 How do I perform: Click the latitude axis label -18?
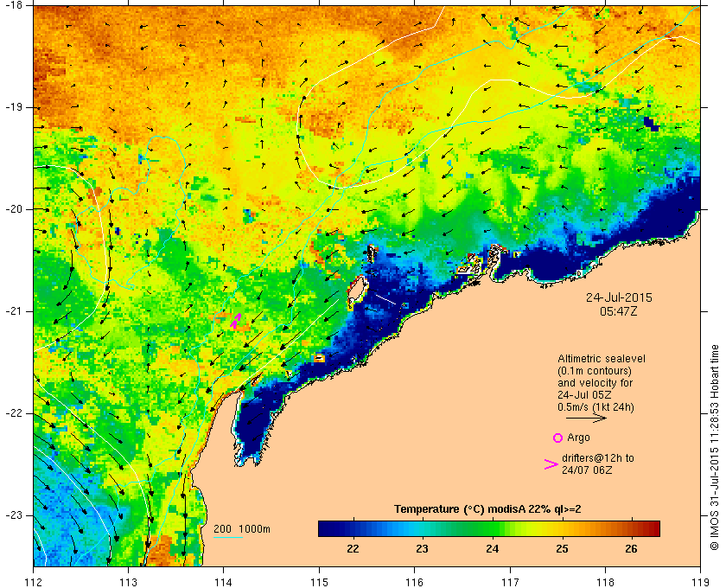pos(13,5)
